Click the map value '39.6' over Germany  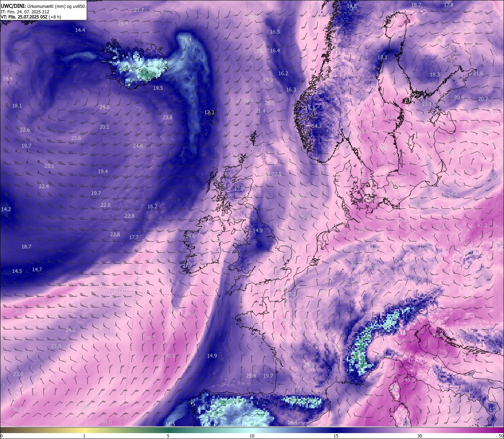click(345, 235)
